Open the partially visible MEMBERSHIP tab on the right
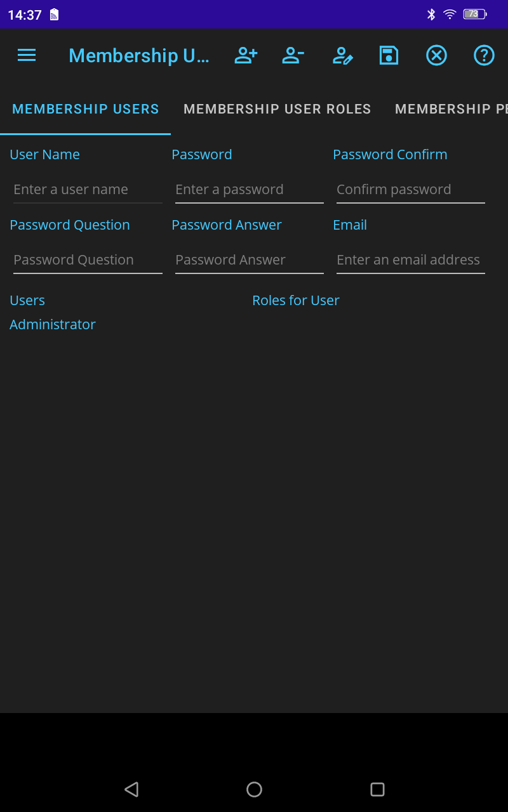Viewport: 508px width, 812px height. 450,108
